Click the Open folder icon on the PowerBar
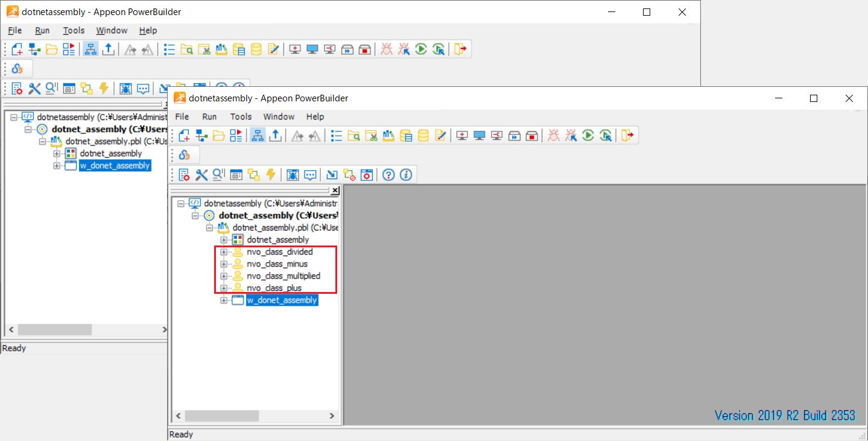868x441 pixels. click(x=220, y=135)
